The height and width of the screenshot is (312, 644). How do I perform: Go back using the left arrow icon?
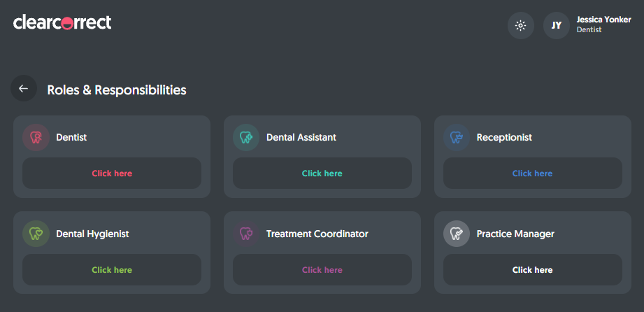click(x=24, y=88)
